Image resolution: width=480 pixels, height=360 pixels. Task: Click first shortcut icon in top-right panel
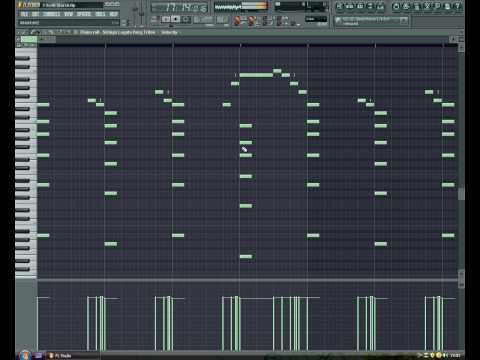(x=339, y=6)
